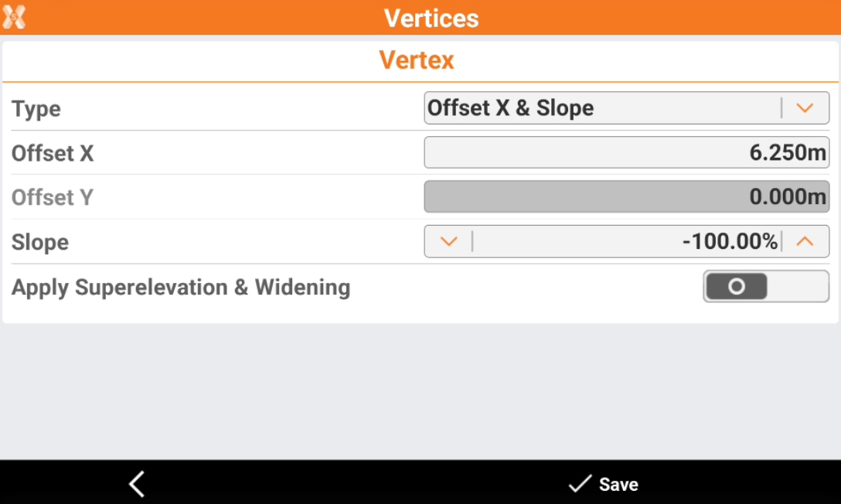This screenshot has height=504, width=841.
Task: Click the Offset Y row label
Action: pyautogui.click(x=53, y=198)
